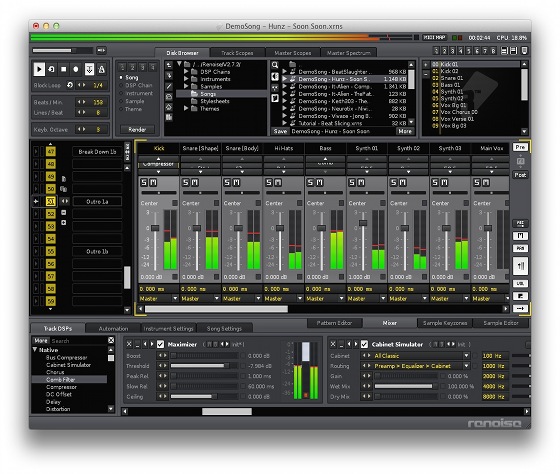Click the disk browser search magnifier icon
The width and height of the screenshot is (560, 474).
[275, 65]
